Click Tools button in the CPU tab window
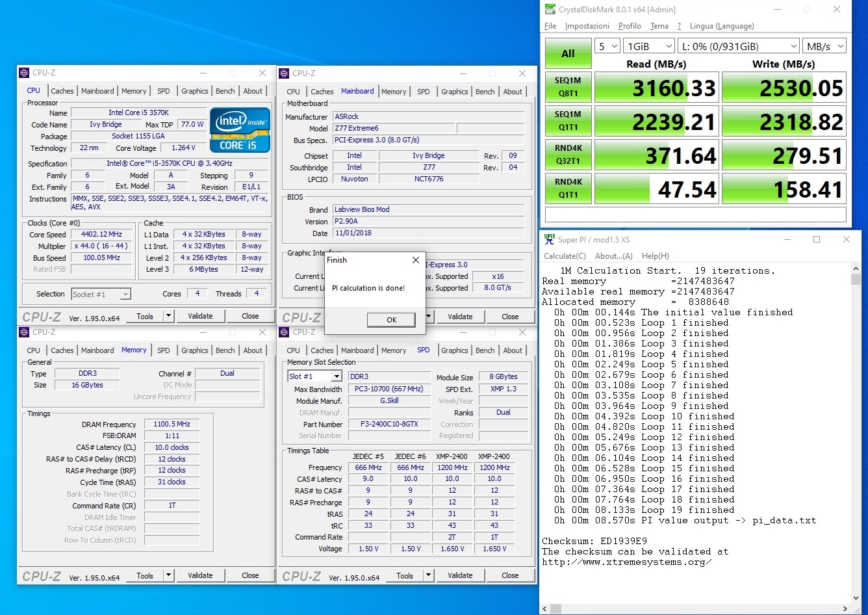The height and width of the screenshot is (615, 868). [145, 316]
